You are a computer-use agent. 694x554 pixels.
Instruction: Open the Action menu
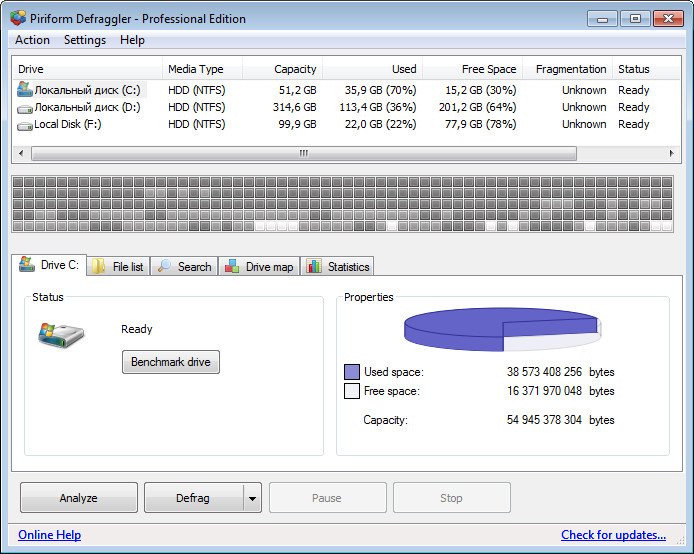point(32,40)
